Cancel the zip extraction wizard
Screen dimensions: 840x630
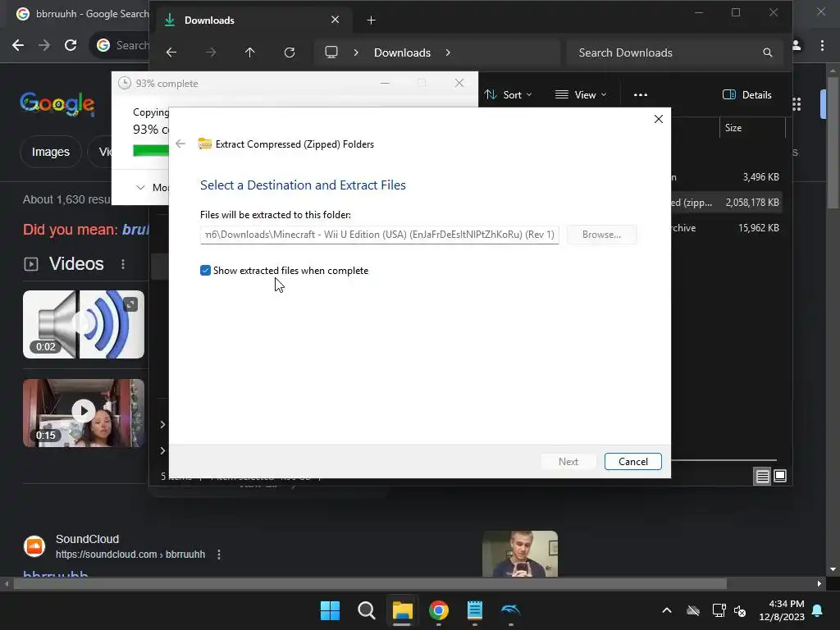[x=632, y=462]
